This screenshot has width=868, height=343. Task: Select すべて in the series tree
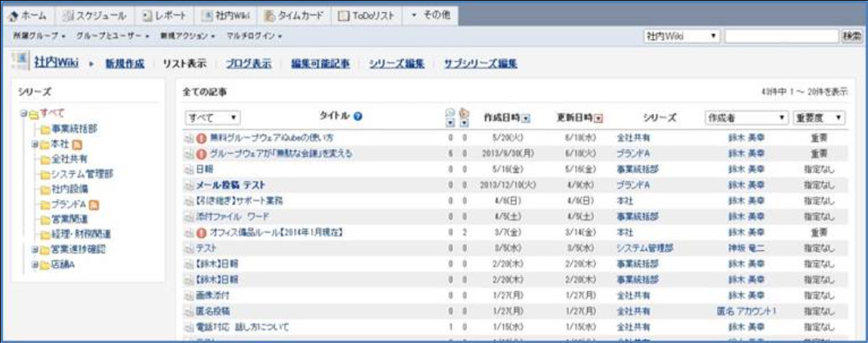click(52, 113)
